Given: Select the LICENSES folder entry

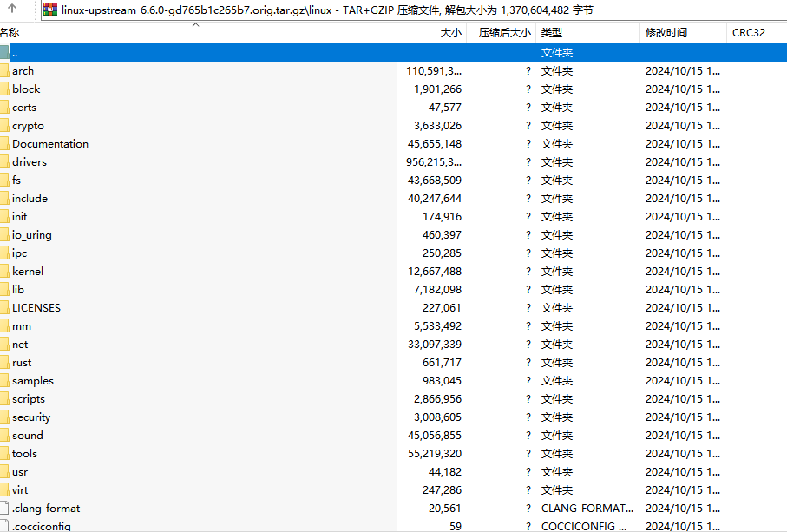Looking at the screenshot, I should (x=36, y=308).
